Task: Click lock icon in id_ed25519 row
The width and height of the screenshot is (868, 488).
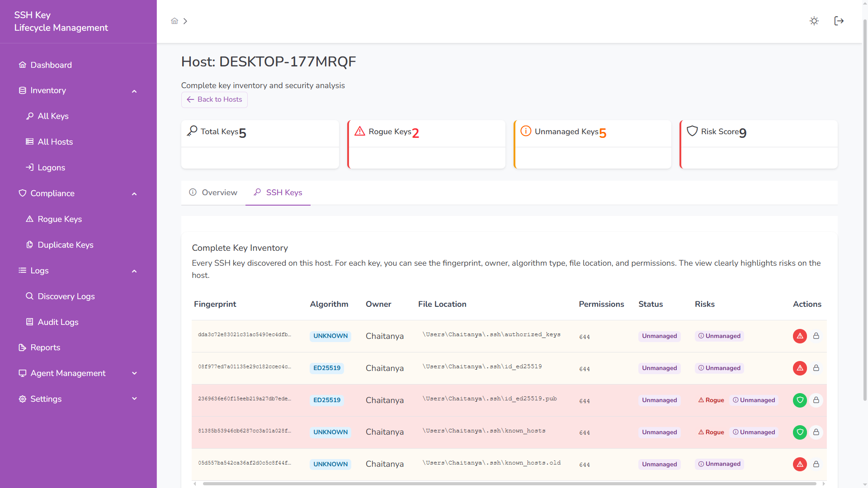Action: click(816, 368)
